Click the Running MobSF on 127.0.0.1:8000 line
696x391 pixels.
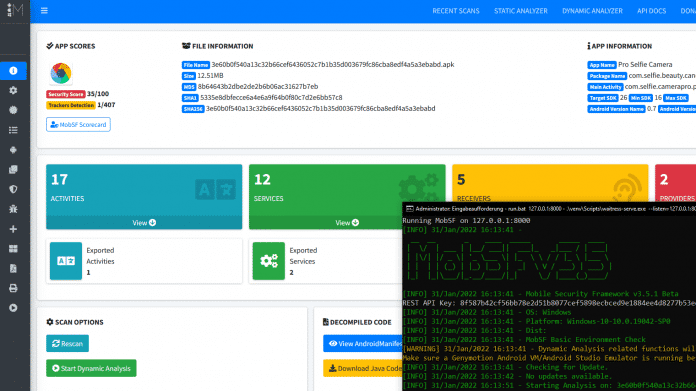tap(466, 221)
